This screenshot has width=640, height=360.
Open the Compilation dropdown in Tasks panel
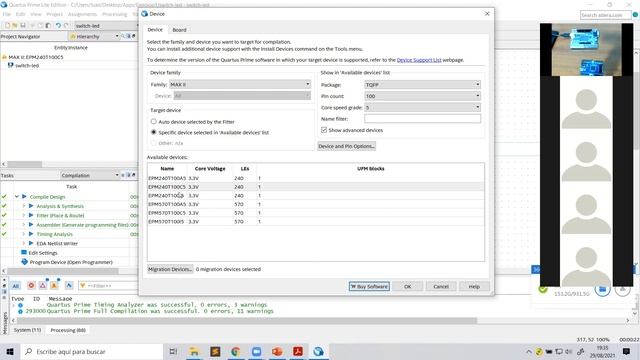(x=90, y=176)
